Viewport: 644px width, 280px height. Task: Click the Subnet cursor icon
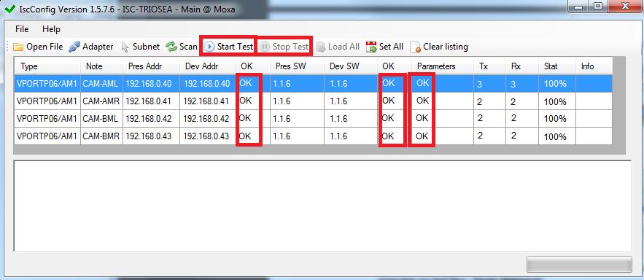point(125,47)
